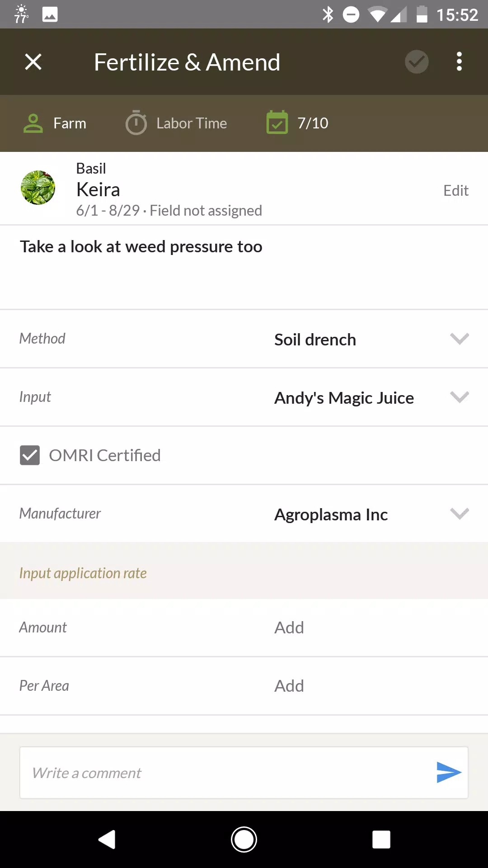Click Edit next to Keira planting

coord(455,191)
